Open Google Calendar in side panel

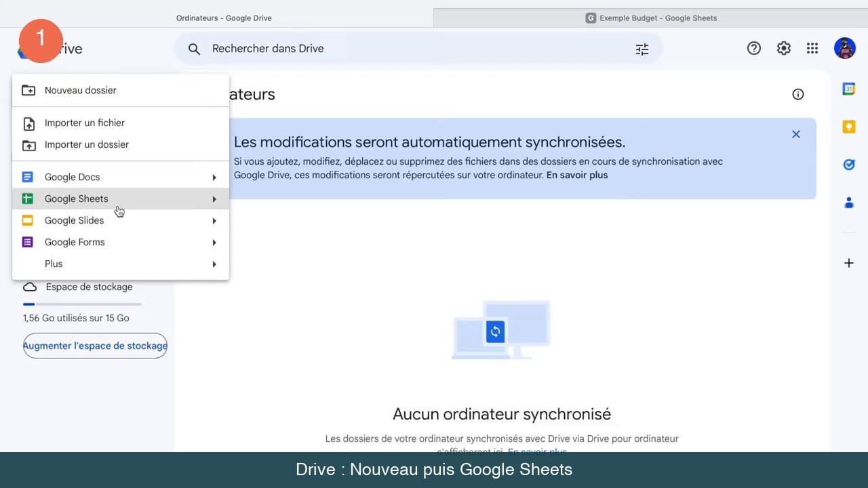coord(849,89)
